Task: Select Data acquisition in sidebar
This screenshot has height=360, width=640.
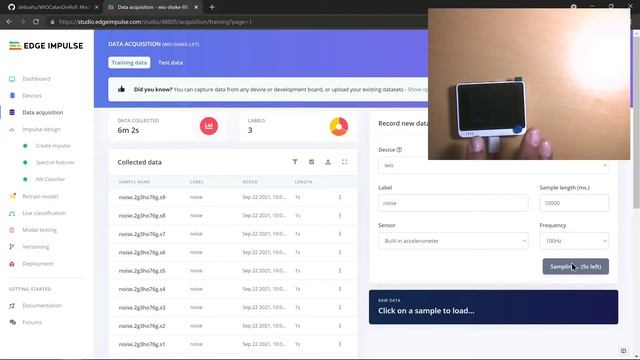Action: (42, 112)
